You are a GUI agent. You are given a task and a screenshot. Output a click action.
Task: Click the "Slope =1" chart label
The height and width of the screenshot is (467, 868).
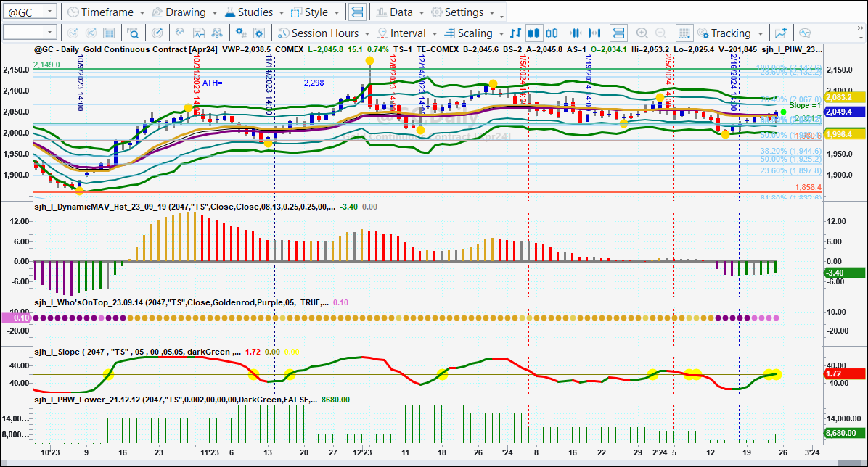(x=805, y=105)
